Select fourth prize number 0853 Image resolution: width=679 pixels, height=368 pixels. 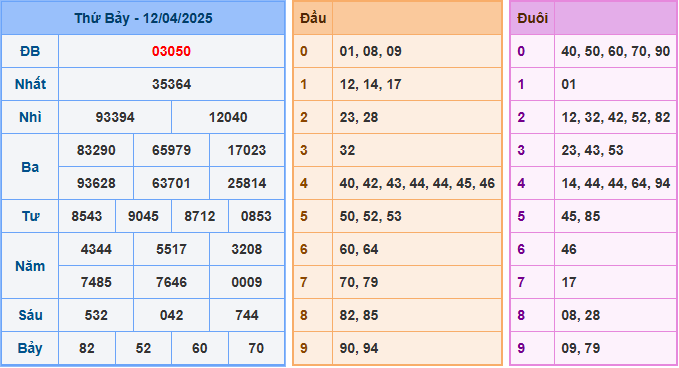pyautogui.click(x=256, y=216)
